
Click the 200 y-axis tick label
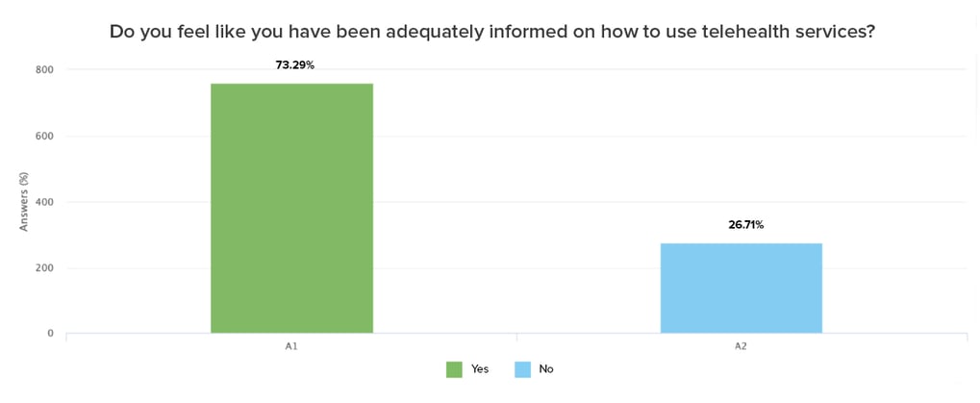point(44,268)
